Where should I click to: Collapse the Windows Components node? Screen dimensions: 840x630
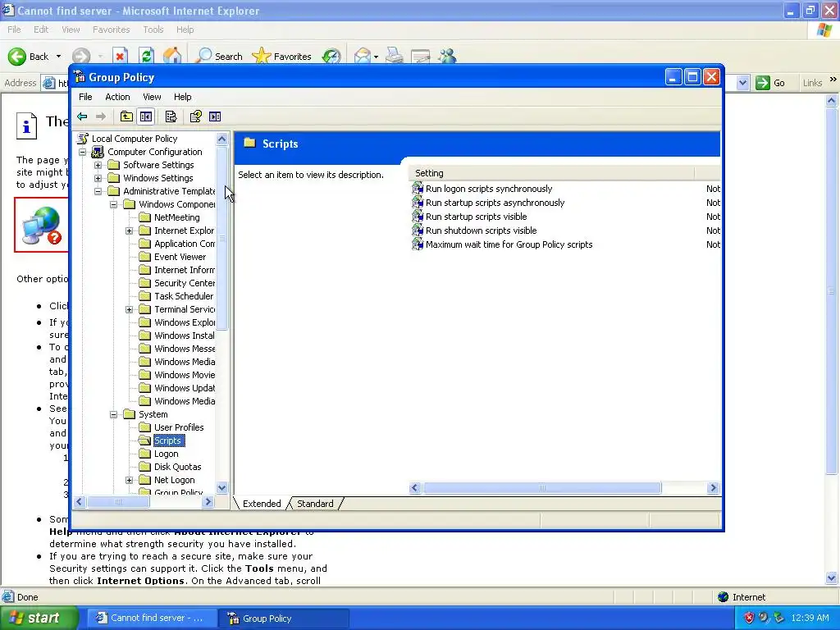tap(113, 204)
